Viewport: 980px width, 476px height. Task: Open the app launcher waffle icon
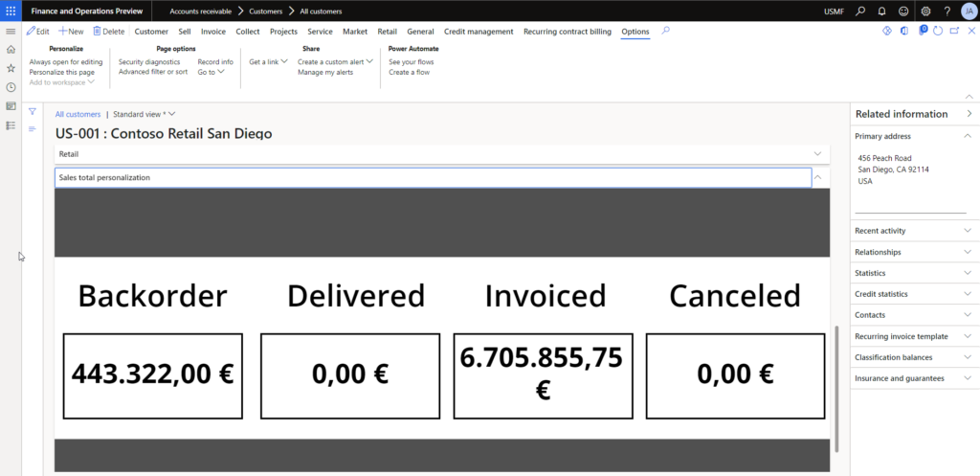11,11
